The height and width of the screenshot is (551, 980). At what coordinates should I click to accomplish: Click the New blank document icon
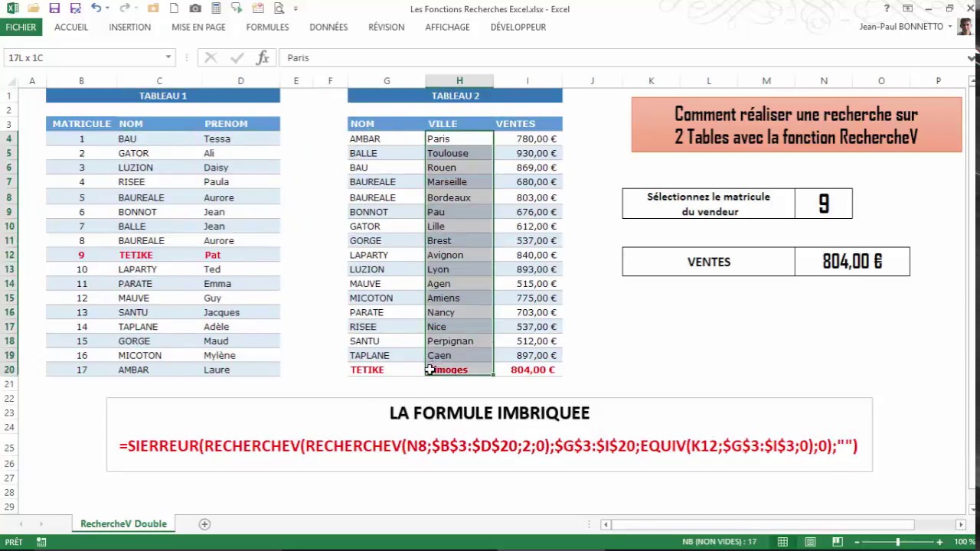pos(175,8)
